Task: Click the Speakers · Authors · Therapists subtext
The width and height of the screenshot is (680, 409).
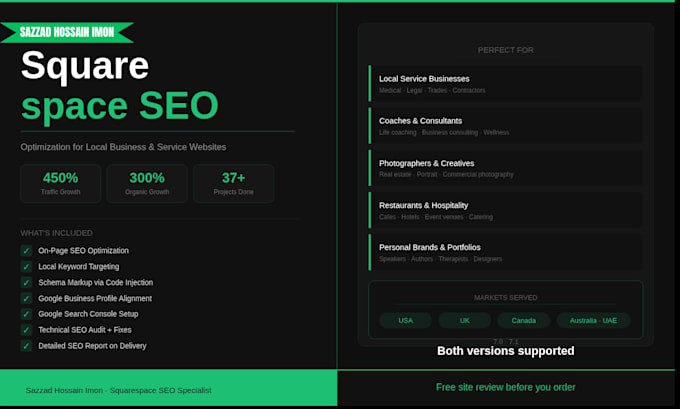Action: click(x=440, y=259)
